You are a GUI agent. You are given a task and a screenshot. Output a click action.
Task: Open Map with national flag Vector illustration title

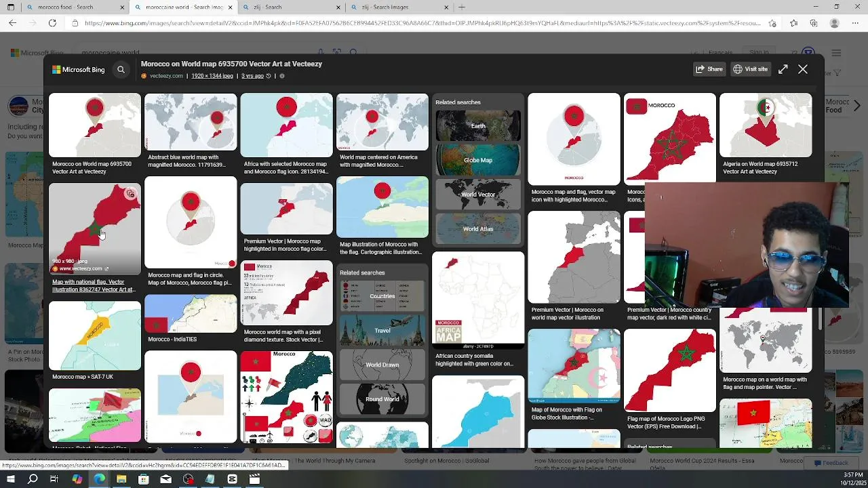[x=94, y=285]
